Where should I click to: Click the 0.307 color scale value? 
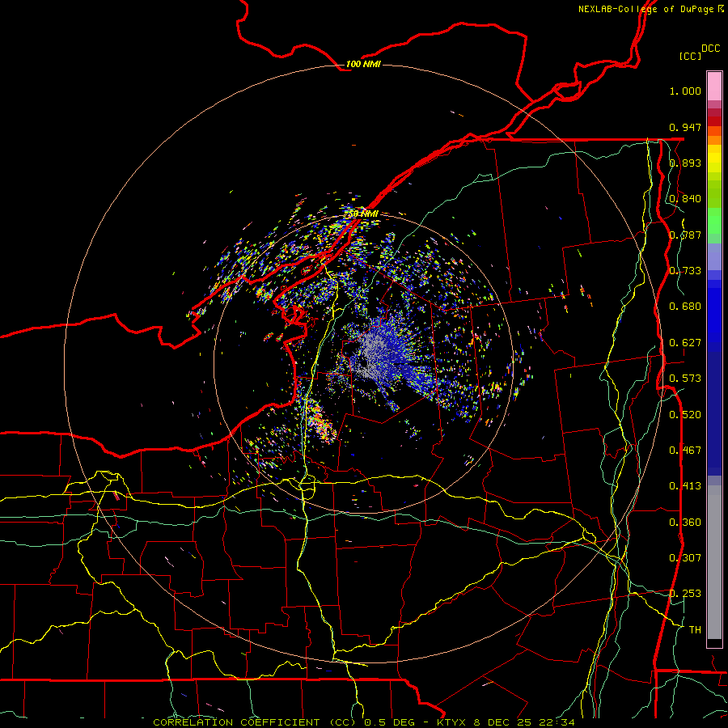pos(685,558)
